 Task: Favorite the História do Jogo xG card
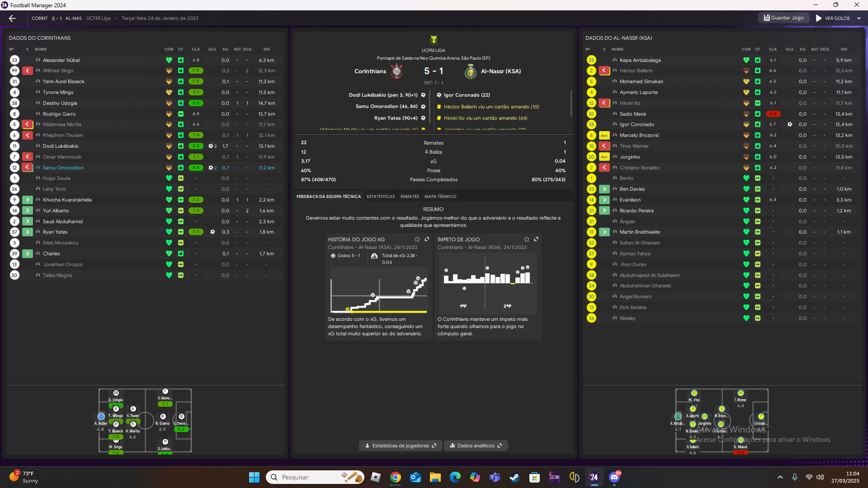pyautogui.click(x=417, y=239)
